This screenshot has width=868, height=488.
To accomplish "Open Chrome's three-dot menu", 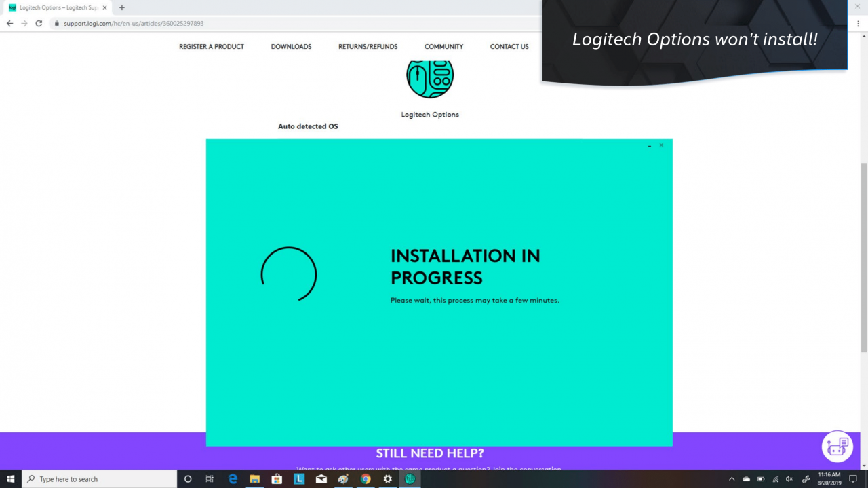I will pyautogui.click(x=859, y=23).
